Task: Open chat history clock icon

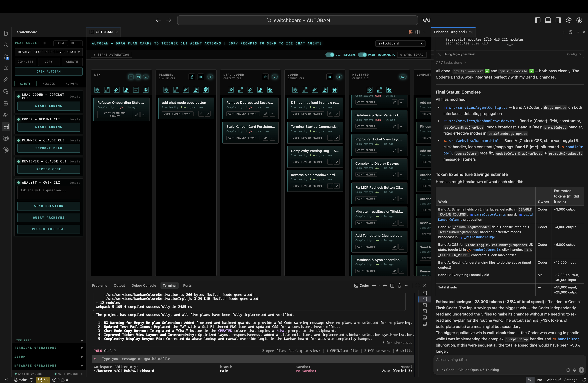Action: point(570,32)
